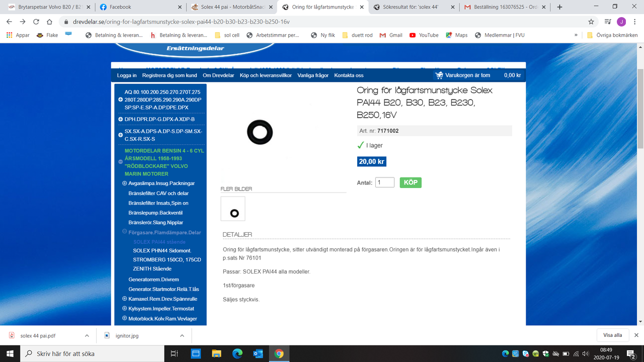Expand the Kamaxel.Rem.Drev.Spännrulle category
Image resolution: width=644 pixels, height=362 pixels.
pos(125,299)
